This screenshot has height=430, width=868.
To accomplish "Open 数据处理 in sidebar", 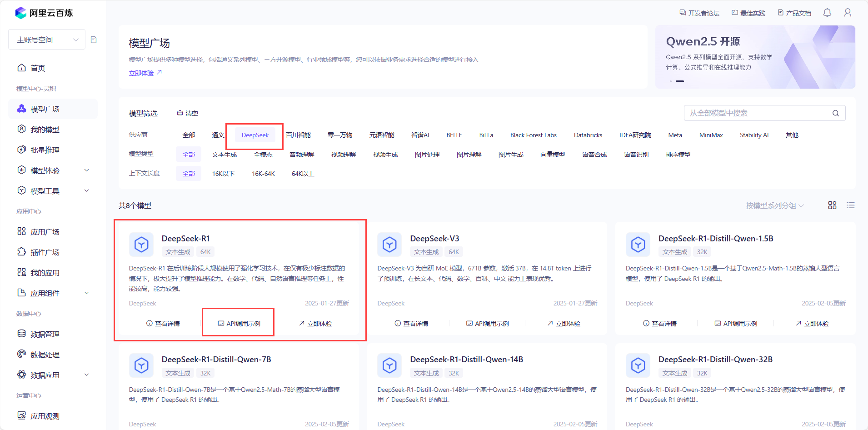I will pyautogui.click(x=53, y=355).
